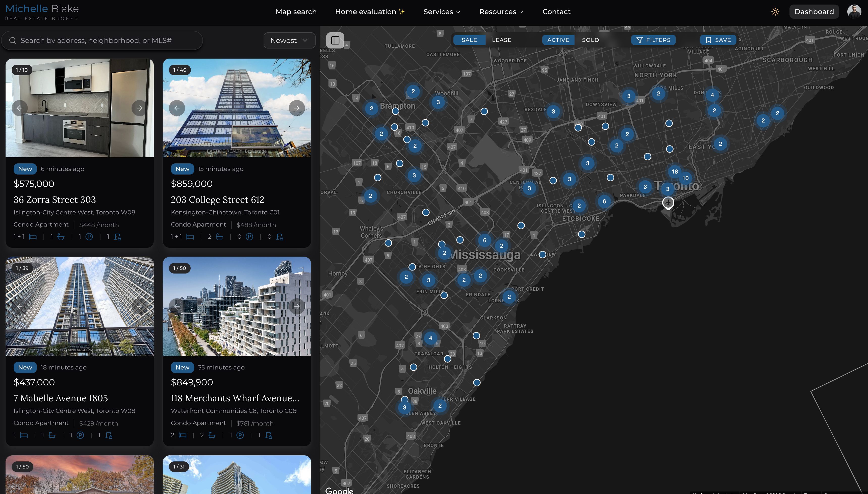Toggle the light/dark theme sun icon
868x494 pixels.
point(775,12)
